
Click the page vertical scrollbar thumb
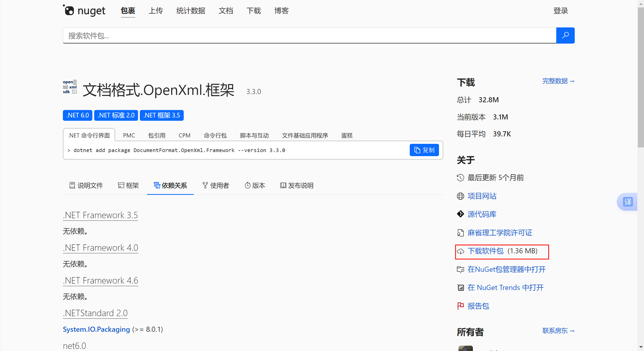pyautogui.click(x=641, y=77)
